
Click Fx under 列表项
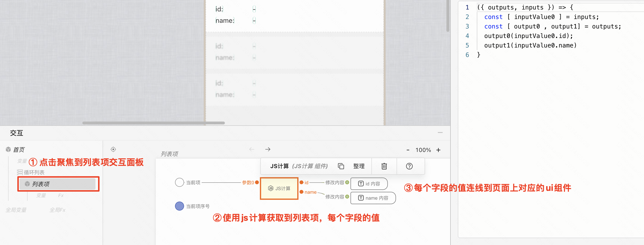point(61,195)
